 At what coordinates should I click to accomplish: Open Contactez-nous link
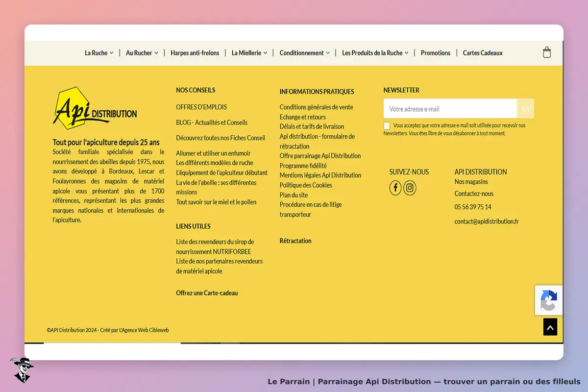pos(474,194)
